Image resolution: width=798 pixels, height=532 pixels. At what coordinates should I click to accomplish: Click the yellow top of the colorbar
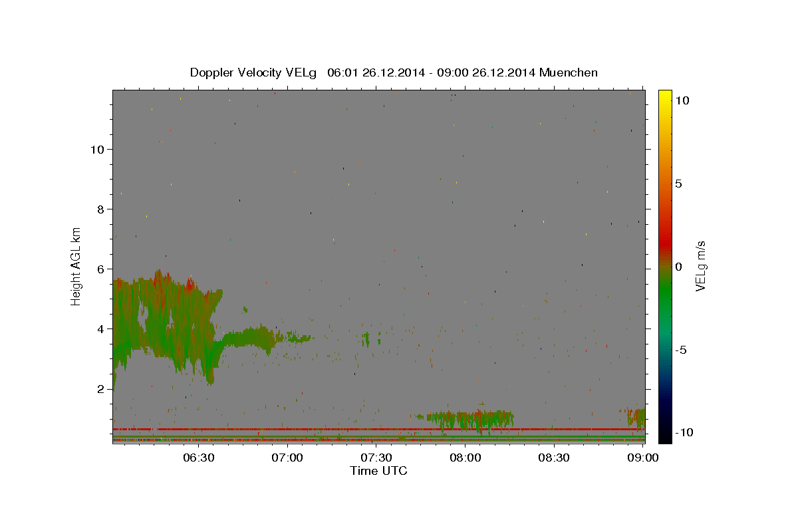664,96
